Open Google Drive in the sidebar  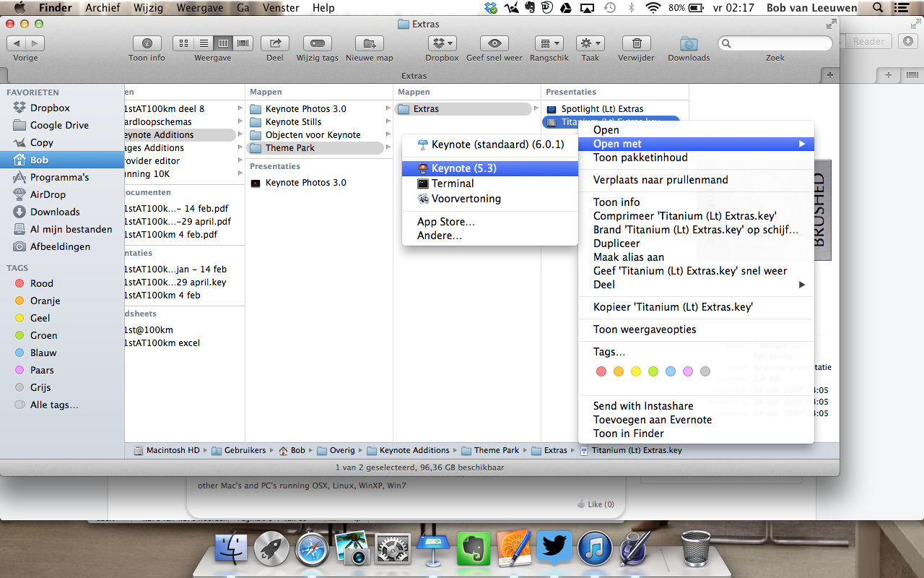(62, 125)
